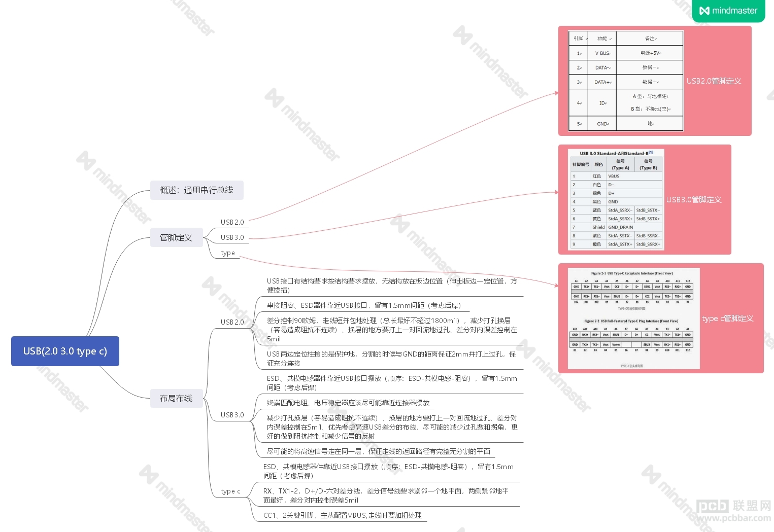Select root node USB(2.0 3.0 type c)
774x532 pixels.
pyautogui.click(x=65, y=351)
